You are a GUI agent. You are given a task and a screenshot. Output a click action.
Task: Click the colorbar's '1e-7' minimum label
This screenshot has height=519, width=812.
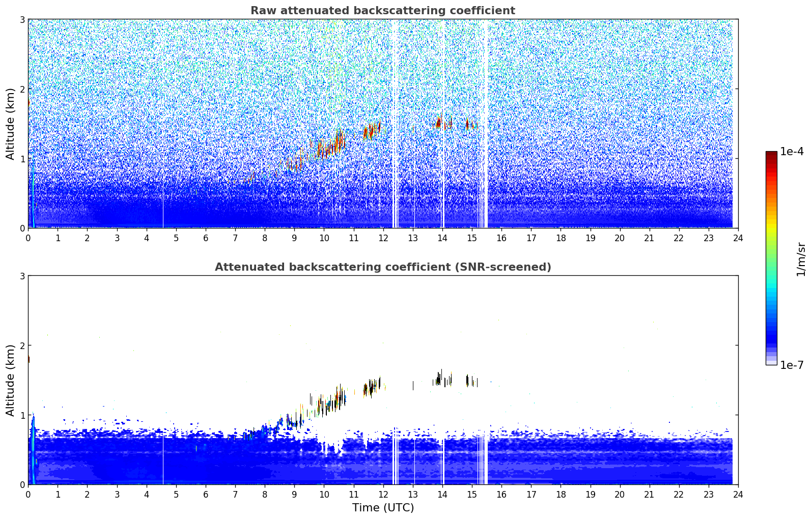(x=791, y=365)
